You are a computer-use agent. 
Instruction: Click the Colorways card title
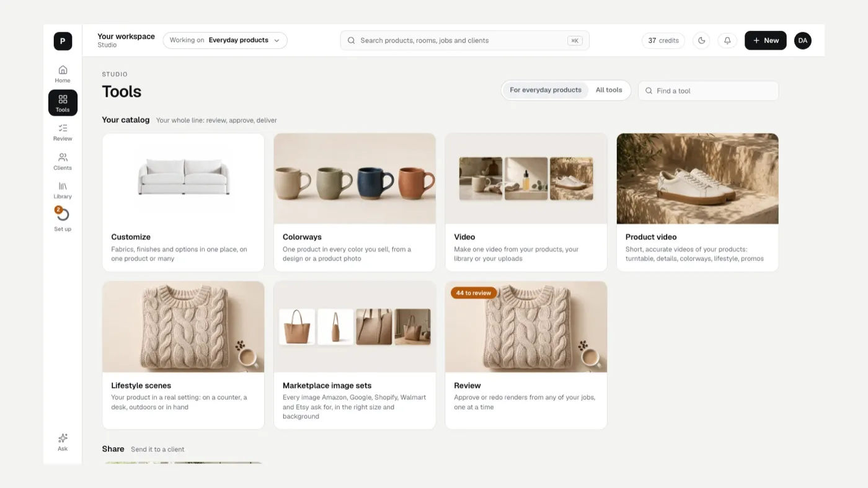click(302, 237)
